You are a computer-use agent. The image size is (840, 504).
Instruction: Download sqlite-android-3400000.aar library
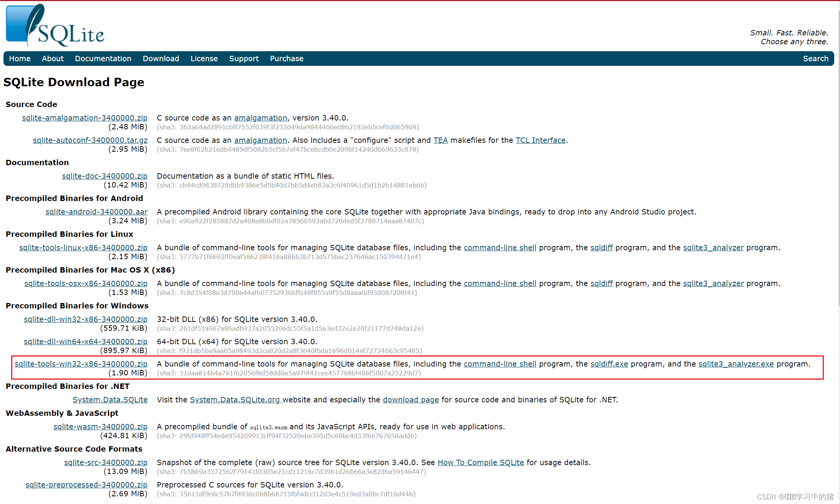click(x=96, y=212)
